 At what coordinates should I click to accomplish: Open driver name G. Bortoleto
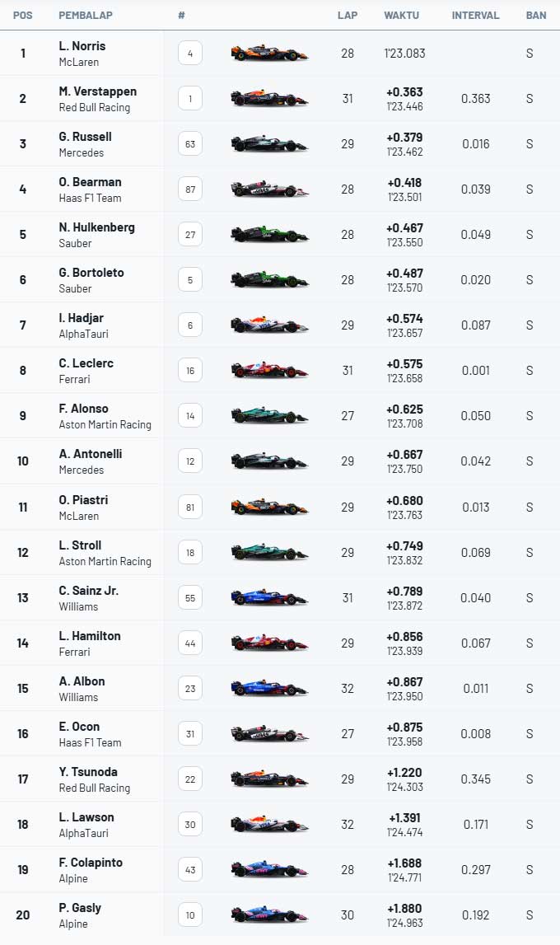[x=91, y=273]
